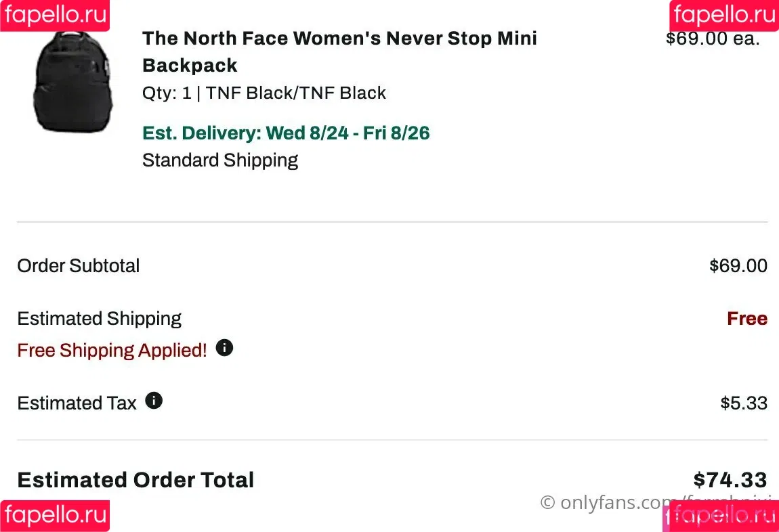The width and height of the screenshot is (779, 532).
Task: Select the Standard Shipping text
Action: tap(220, 160)
